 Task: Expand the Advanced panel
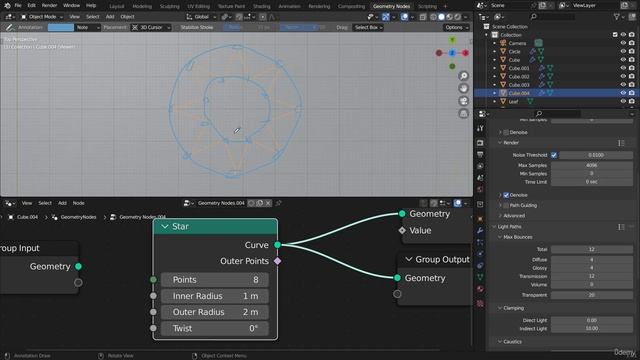click(x=500, y=216)
